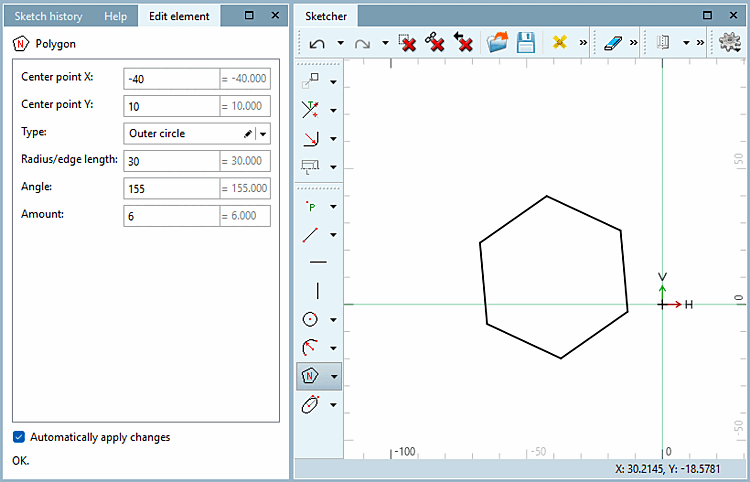Select the Arc tool icon
Viewport: 750px width, 482px height.
pos(310,348)
